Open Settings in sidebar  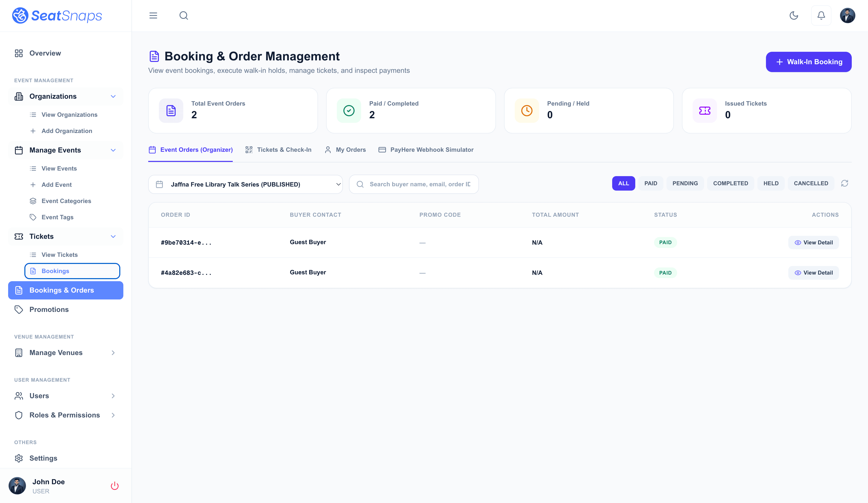[x=65, y=458]
